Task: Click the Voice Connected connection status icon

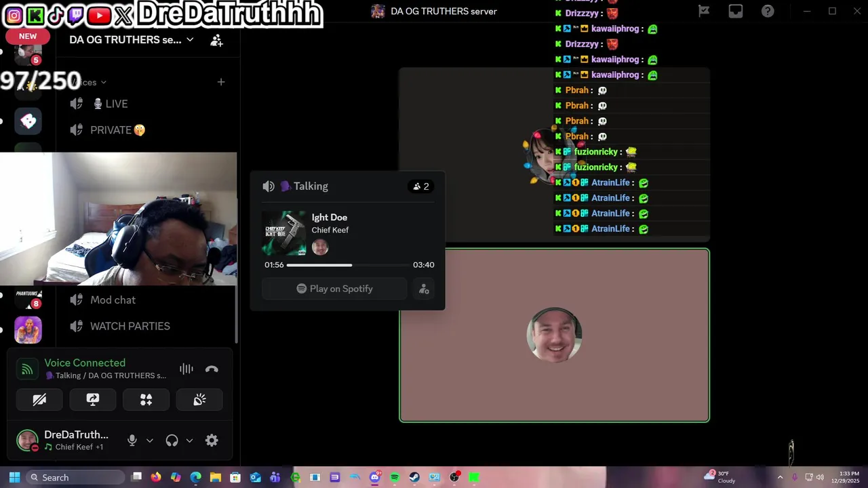Action: click(x=27, y=369)
